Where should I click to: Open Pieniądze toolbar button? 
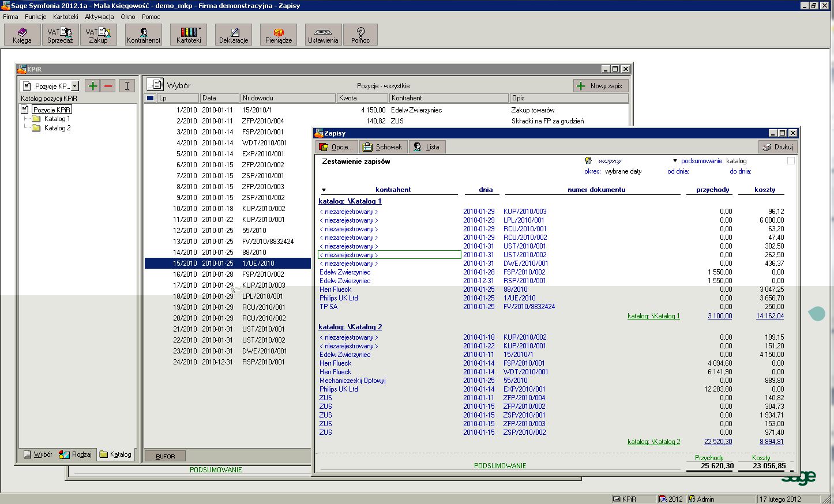(279, 35)
